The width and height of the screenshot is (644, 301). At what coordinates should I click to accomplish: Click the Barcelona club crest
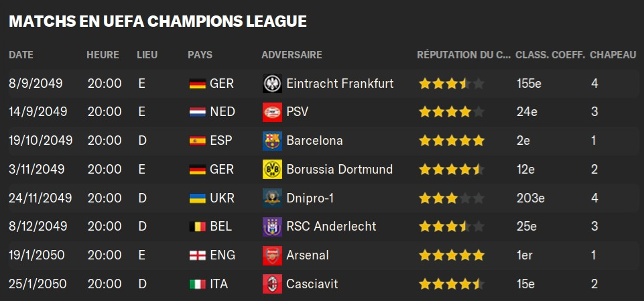click(272, 141)
